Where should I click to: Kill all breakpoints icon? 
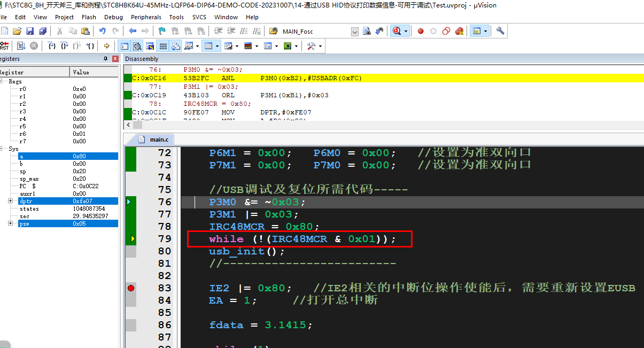click(459, 31)
